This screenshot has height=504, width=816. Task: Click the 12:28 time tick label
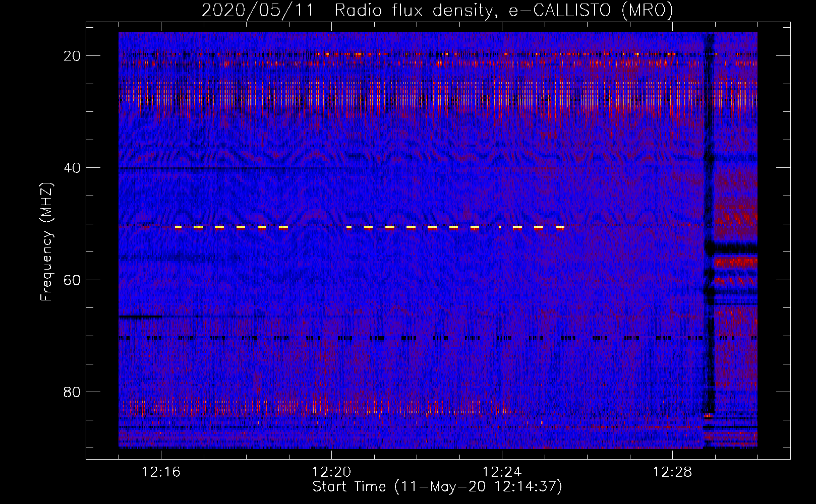coord(673,472)
